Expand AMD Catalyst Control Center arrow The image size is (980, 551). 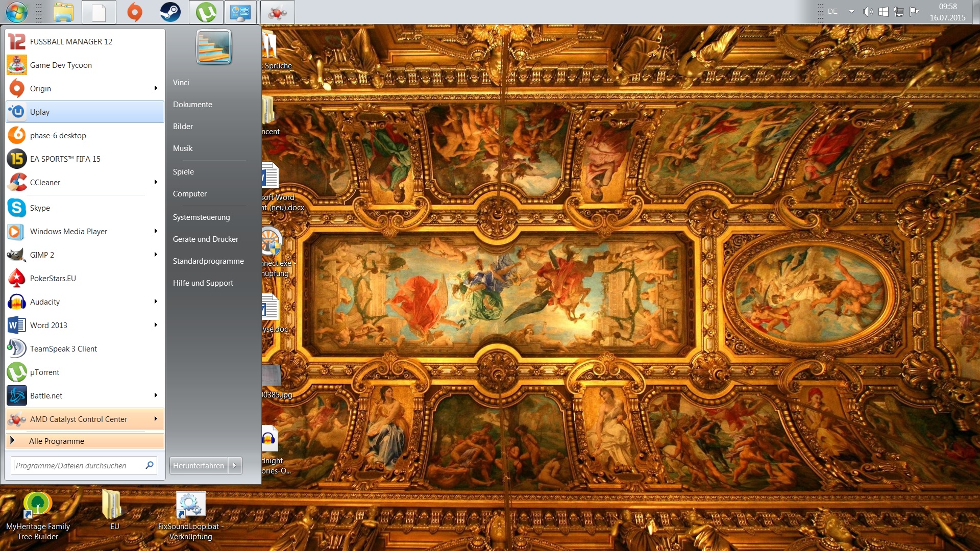click(156, 419)
